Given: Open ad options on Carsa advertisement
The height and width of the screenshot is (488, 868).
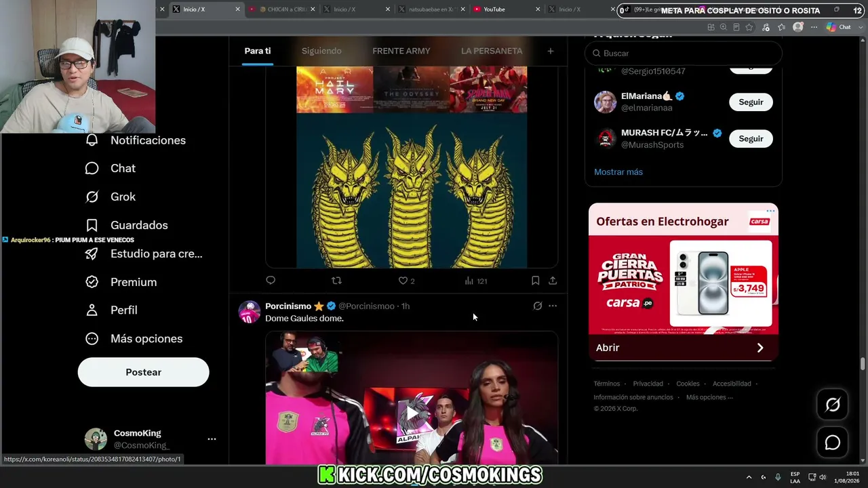Looking at the screenshot, I should click(770, 211).
